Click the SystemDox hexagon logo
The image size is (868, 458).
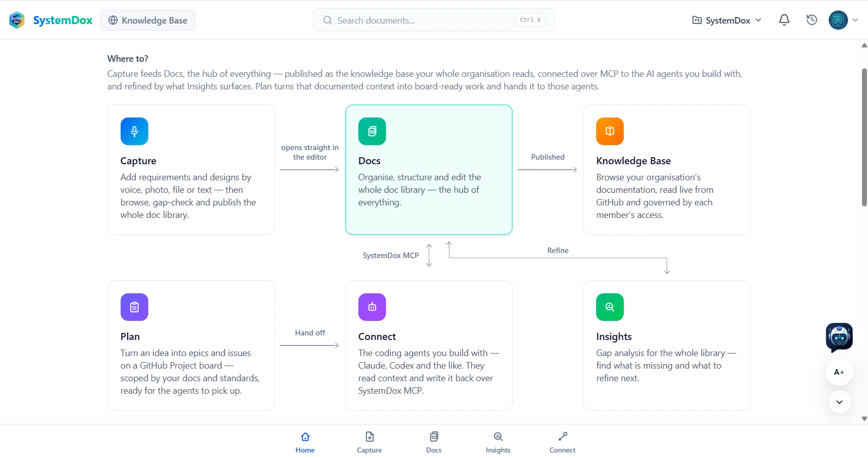point(17,20)
